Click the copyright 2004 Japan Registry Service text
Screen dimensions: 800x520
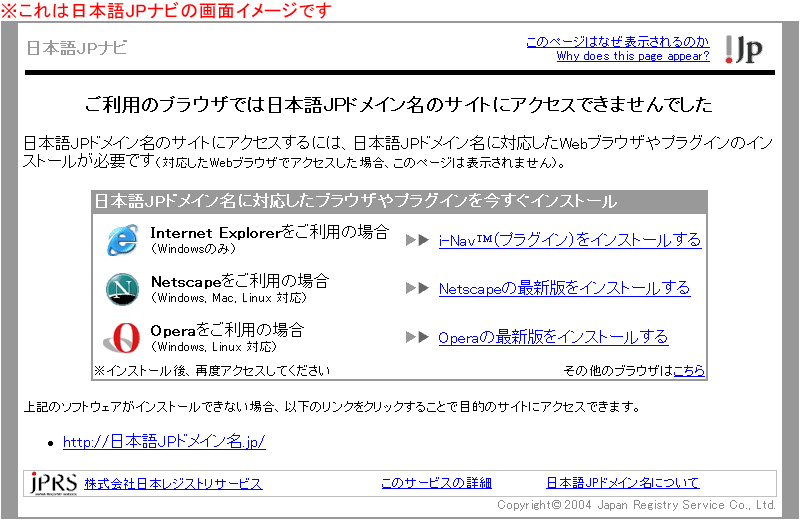636,505
